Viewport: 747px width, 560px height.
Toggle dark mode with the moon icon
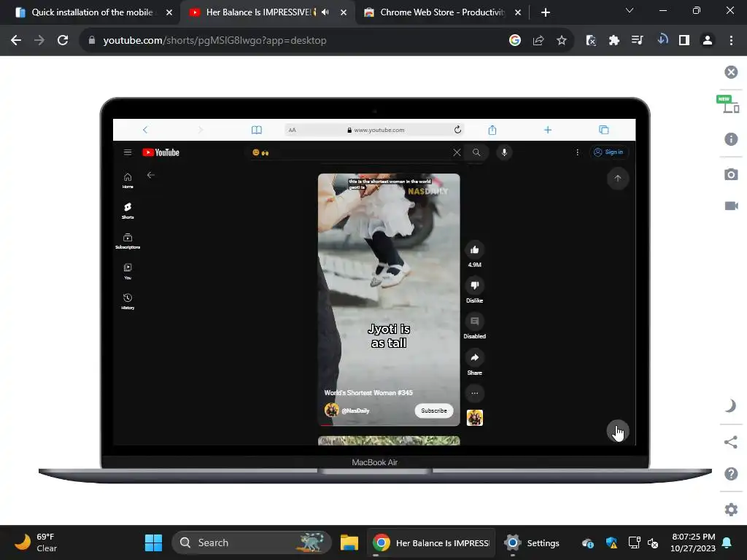pos(729,405)
